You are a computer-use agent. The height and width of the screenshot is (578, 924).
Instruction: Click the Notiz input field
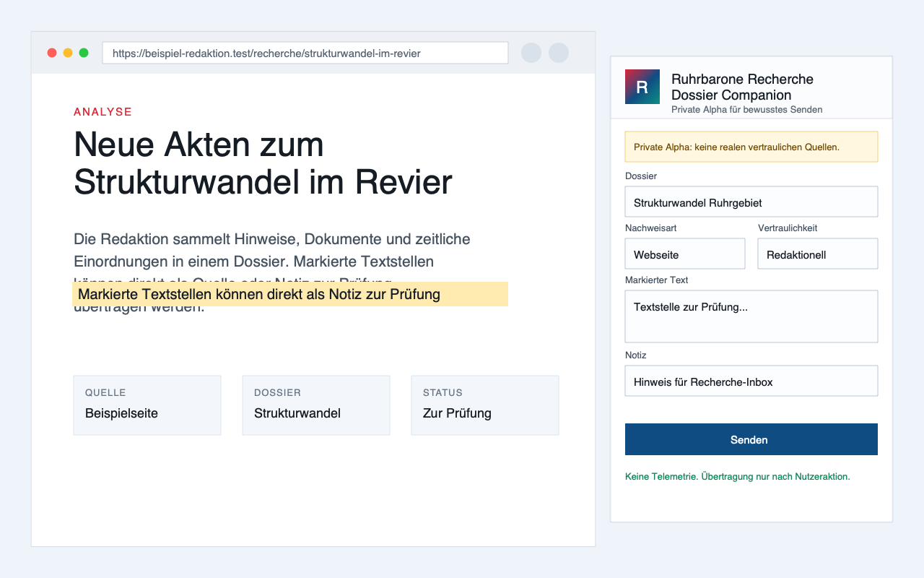pyautogui.click(x=751, y=381)
